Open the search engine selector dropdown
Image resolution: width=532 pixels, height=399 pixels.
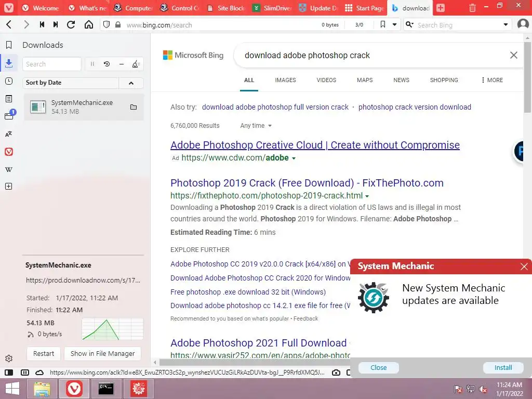click(410, 24)
